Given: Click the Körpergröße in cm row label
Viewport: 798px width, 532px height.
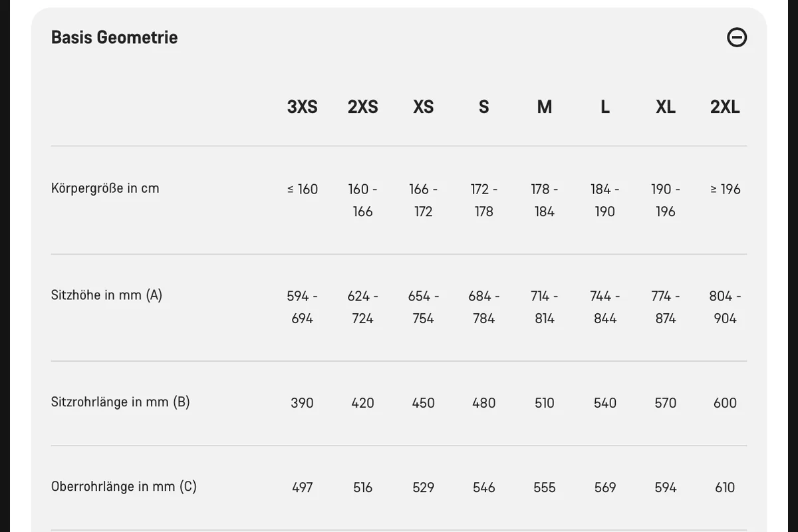Looking at the screenshot, I should 105,188.
